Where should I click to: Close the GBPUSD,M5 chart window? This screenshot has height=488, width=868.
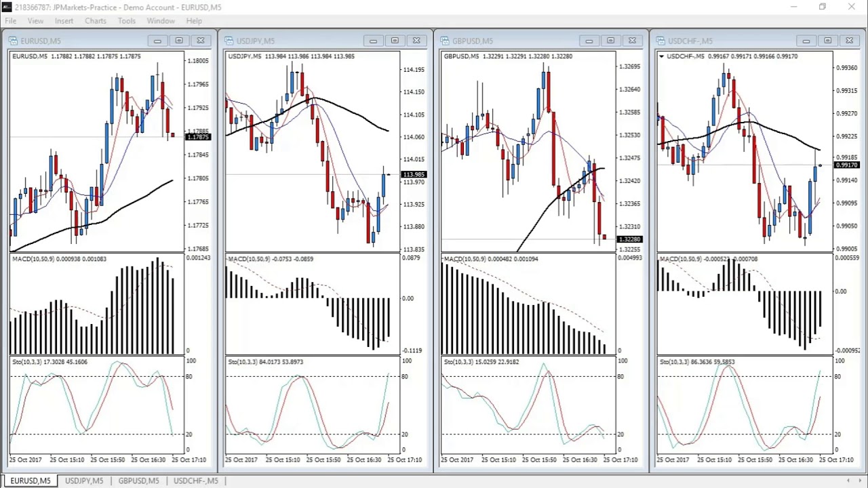coord(632,41)
